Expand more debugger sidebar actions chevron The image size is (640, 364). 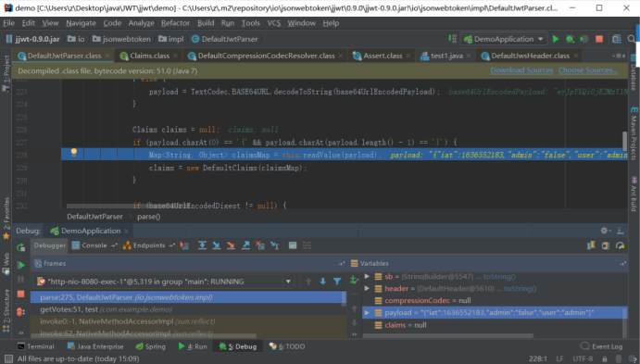point(20,333)
